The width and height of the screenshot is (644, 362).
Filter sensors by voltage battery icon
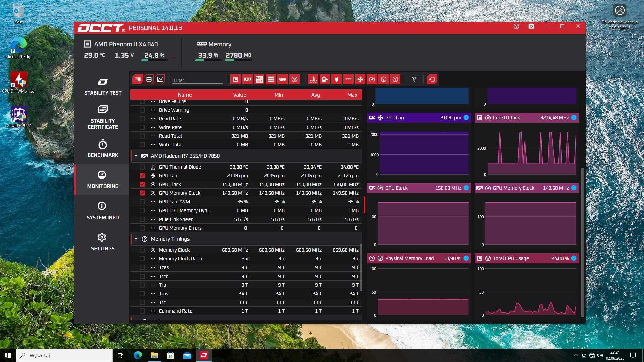coord(325,79)
